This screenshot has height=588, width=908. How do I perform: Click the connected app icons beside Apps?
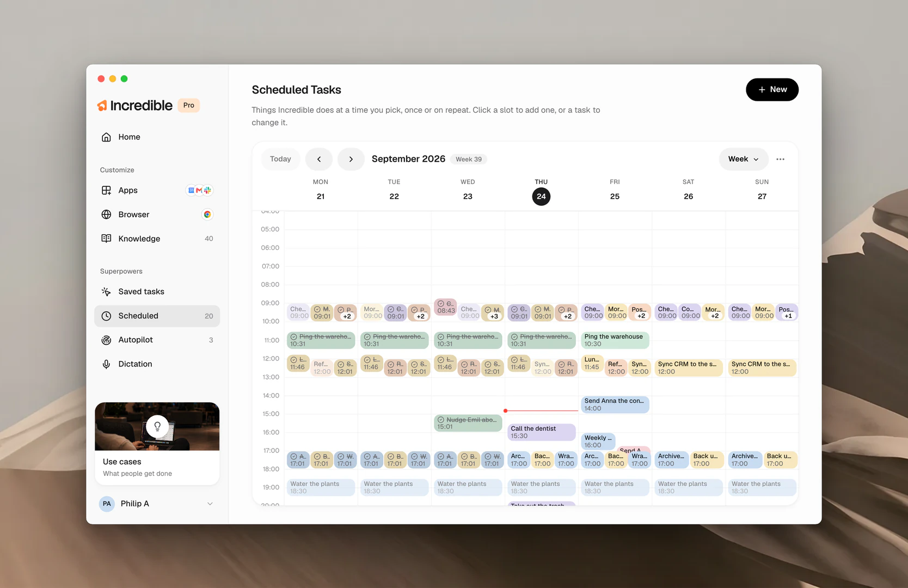point(199,191)
